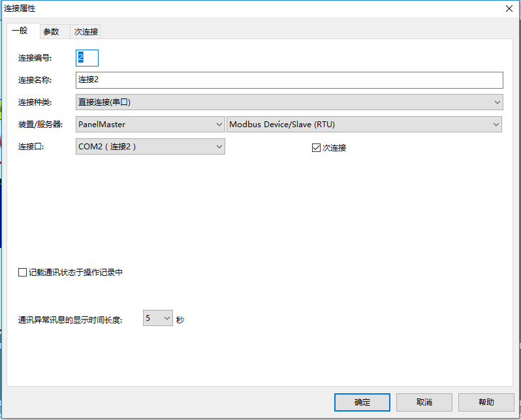The width and height of the screenshot is (521, 420).
Task: Expand the 连接种类 dropdown
Action: click(x=289, y=102)
